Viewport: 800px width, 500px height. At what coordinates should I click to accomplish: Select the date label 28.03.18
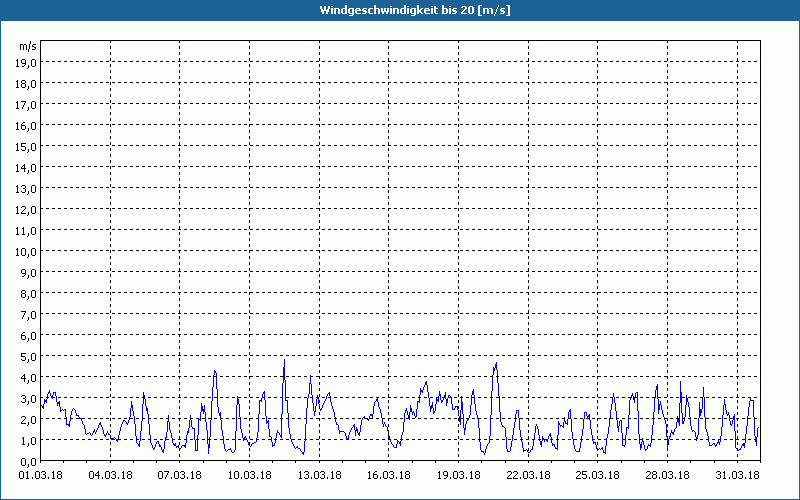point(667,476)
